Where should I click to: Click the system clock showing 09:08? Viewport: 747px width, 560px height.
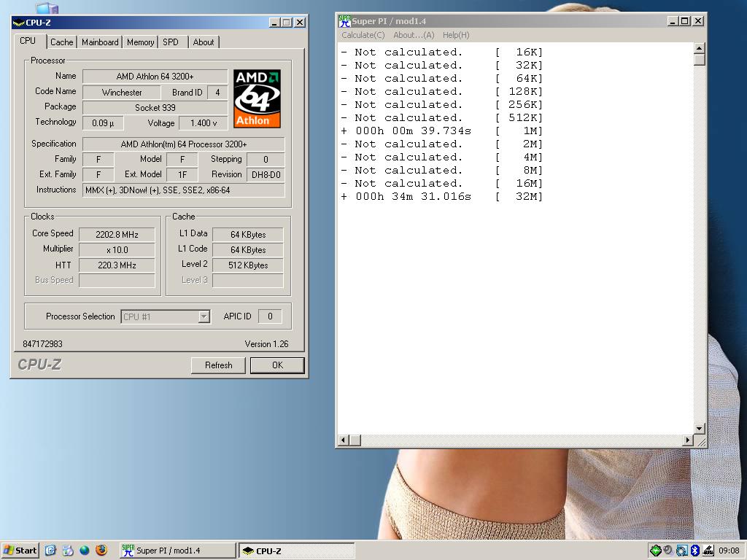pyautogui.click(x=729, y=551)
